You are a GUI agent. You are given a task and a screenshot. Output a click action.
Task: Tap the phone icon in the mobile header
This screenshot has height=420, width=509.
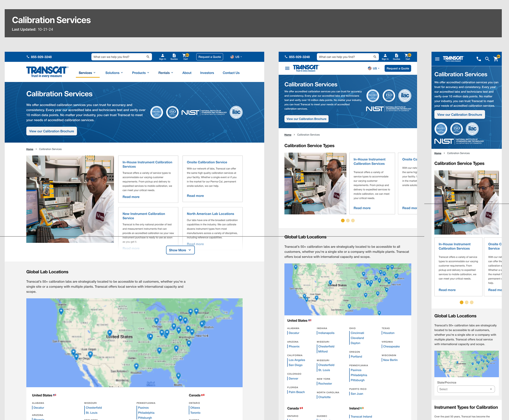(x=479, y=59)
